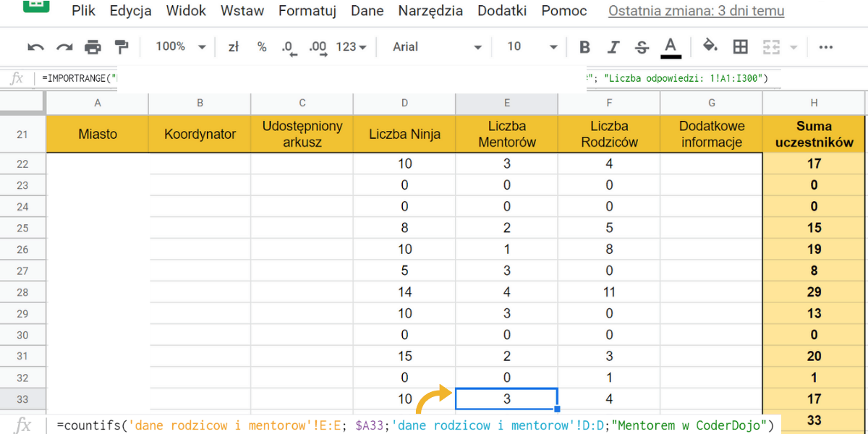Open the three-dot more options menu
Screen dimensions: 868x434
(825, 47)
